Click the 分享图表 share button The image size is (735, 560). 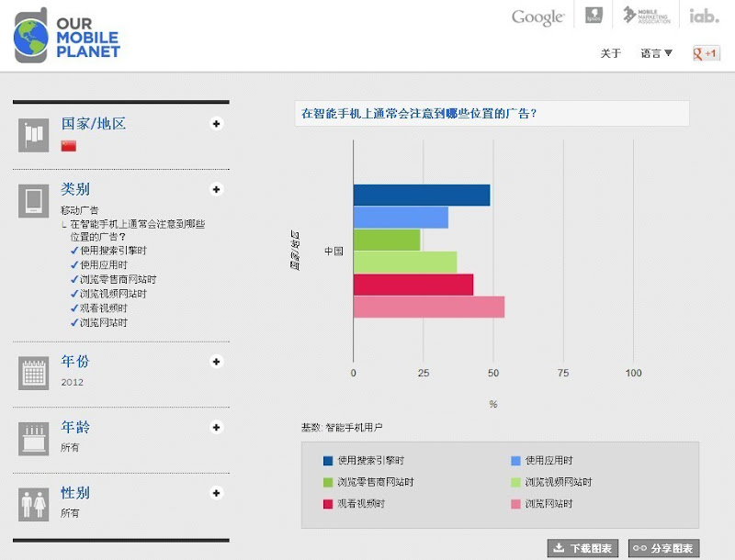pos(664,548)
